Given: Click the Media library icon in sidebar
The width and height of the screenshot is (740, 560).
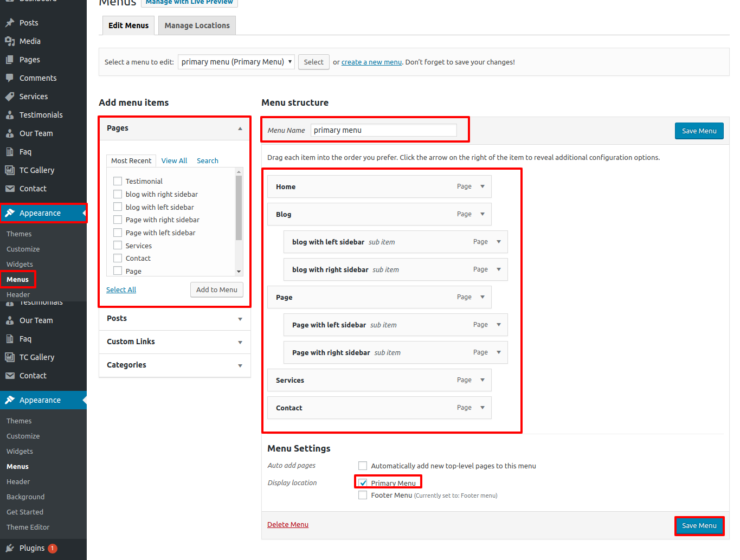Looking at the screenshot, I should point(10,41).
